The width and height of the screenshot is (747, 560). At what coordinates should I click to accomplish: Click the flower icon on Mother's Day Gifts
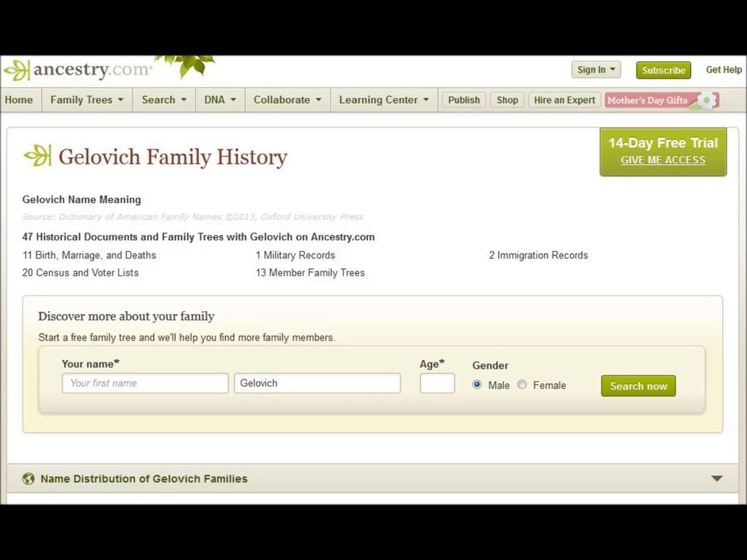[x=707, y=100]
